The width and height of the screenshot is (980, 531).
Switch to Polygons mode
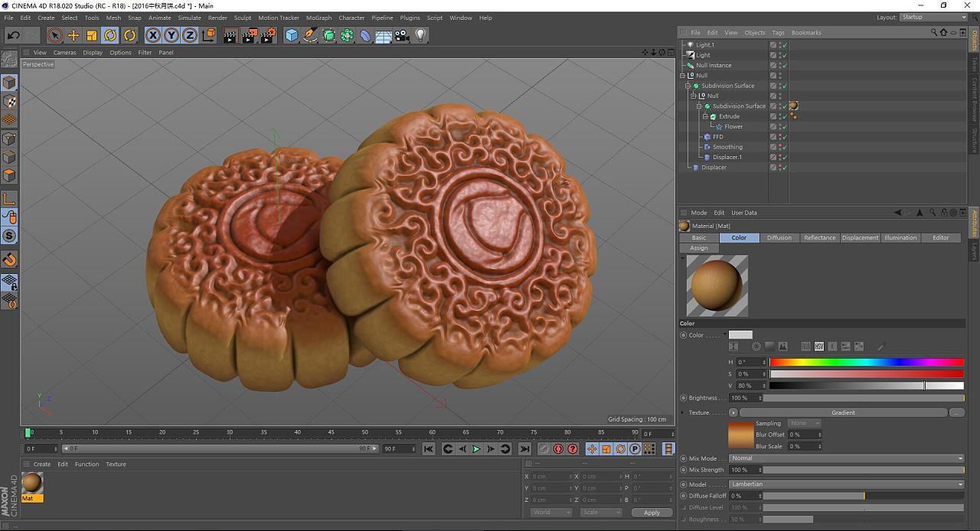(9, 176)
